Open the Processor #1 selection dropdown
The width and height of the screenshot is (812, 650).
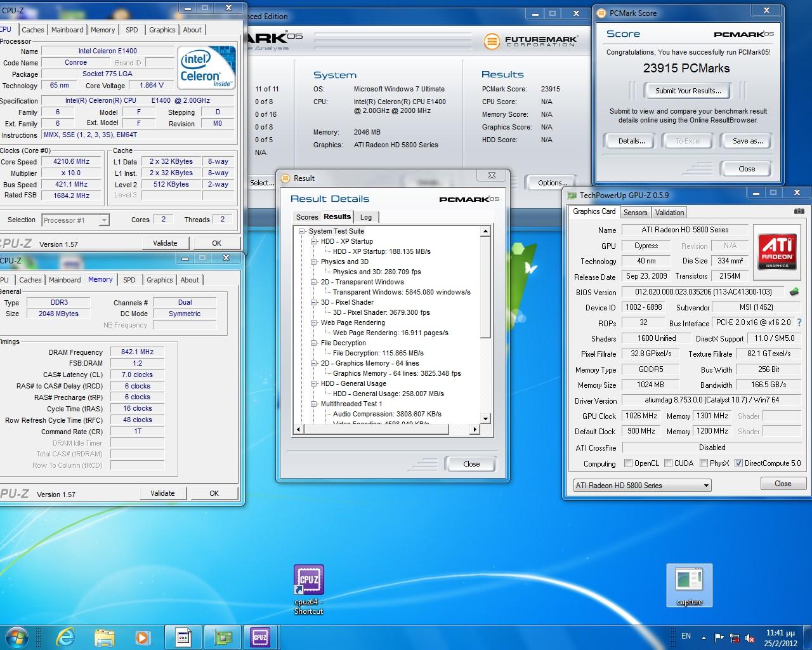75,220
